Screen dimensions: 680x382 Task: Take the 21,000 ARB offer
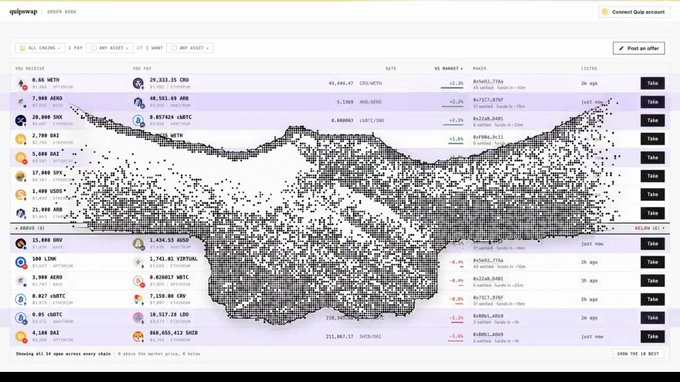point(653,213)
